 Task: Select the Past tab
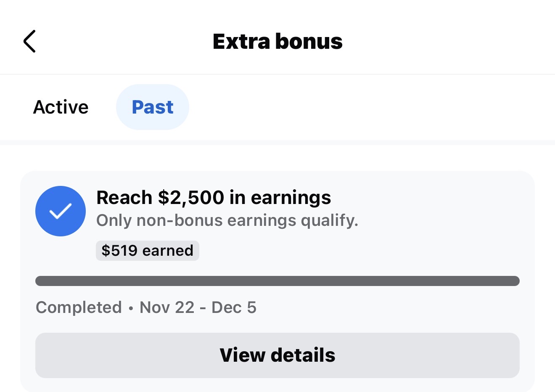[x=152, y=107]
